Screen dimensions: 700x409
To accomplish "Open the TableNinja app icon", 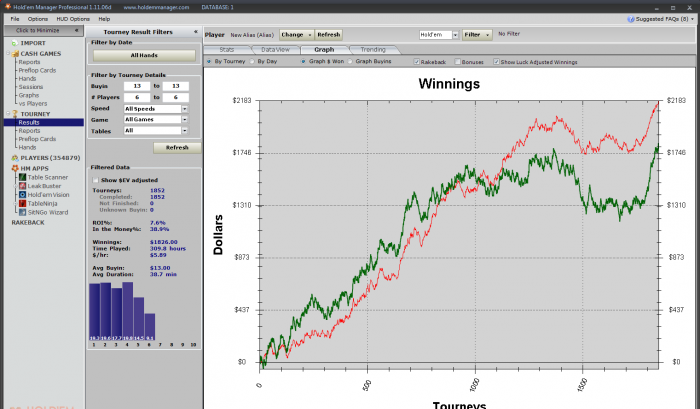I will coord(22,204).
